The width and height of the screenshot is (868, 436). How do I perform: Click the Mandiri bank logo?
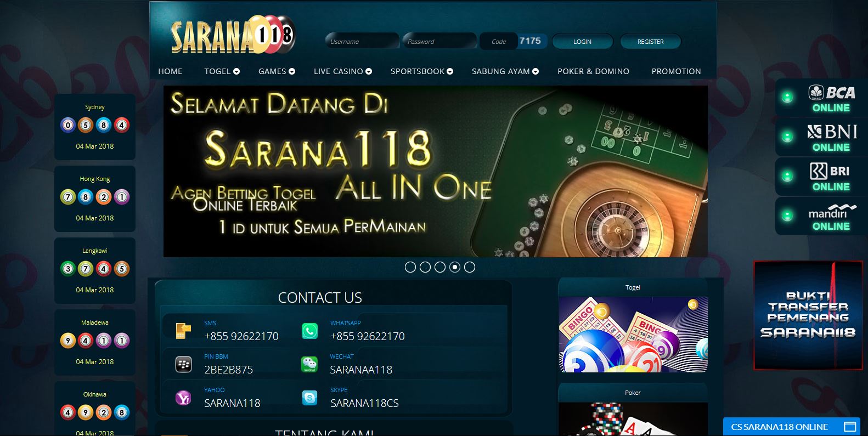pyautogui.click(x=832, y=211)
